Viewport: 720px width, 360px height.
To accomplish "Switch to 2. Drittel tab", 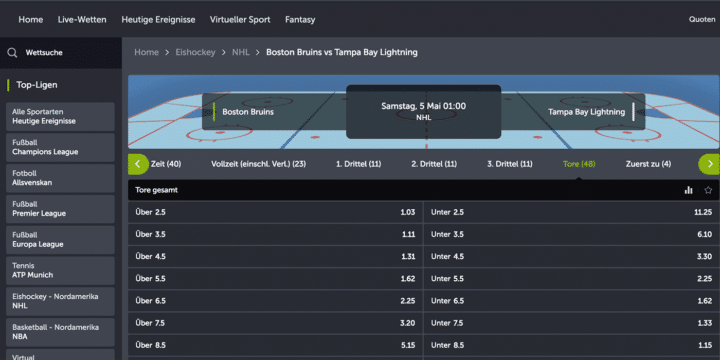I will click(x=434, y=164).
